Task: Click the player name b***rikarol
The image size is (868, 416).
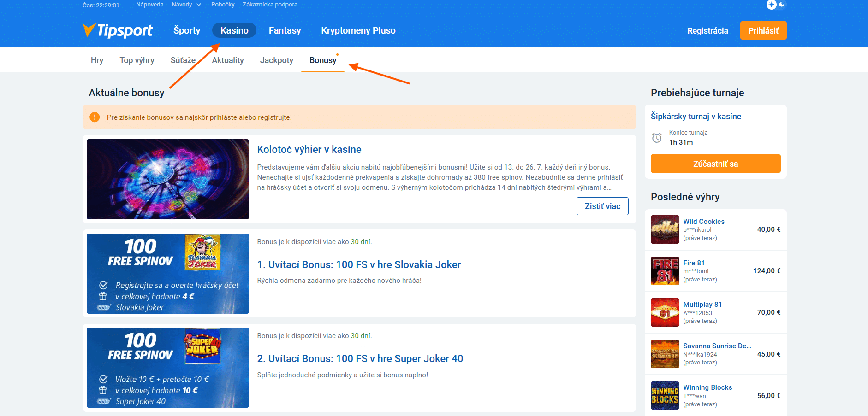Action: [x=697, y=230]
